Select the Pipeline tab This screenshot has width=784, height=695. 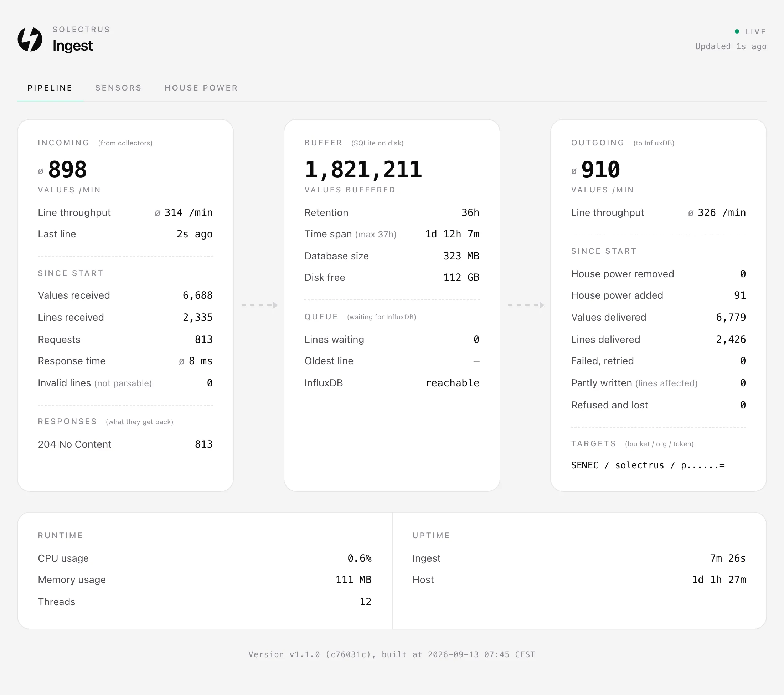coord(50,88)
